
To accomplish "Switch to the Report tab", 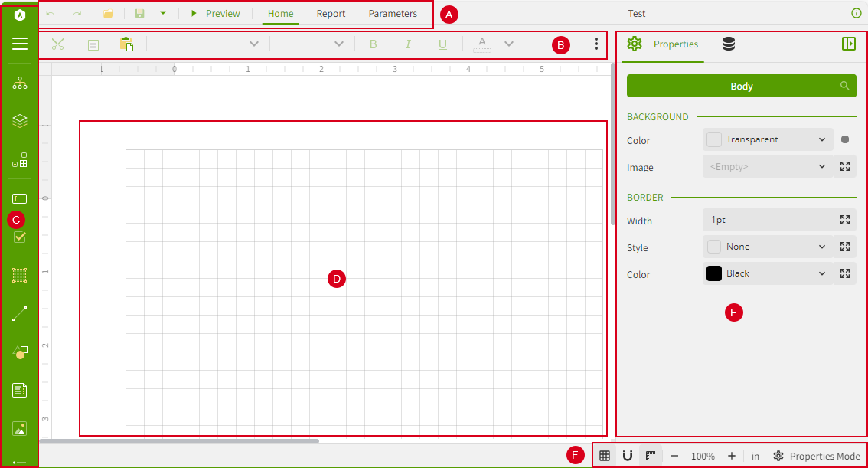I will pyautogui.click(x=331, y=14).
